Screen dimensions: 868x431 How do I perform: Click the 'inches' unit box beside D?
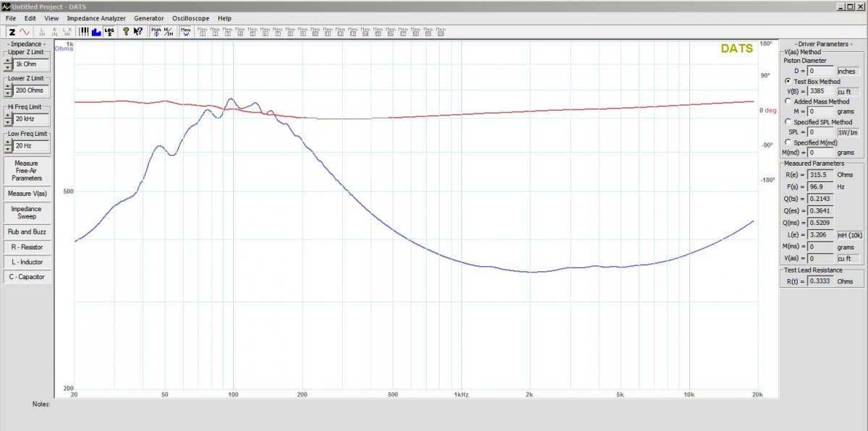[x=848, y=72]
